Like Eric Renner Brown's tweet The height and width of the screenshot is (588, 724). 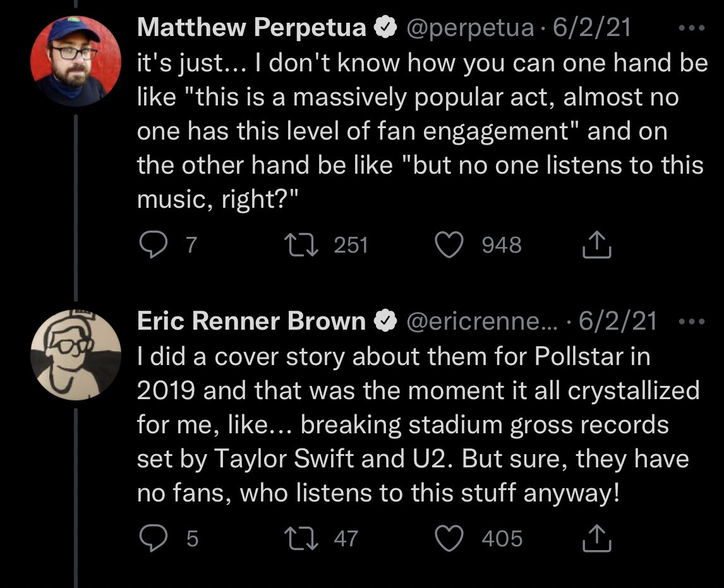pos(450,539)
